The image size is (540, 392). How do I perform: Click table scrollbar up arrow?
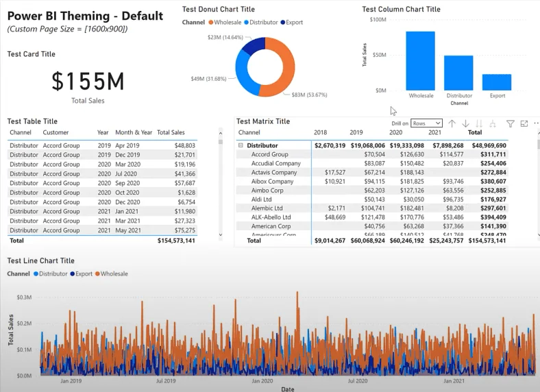[x=221, y=133]
